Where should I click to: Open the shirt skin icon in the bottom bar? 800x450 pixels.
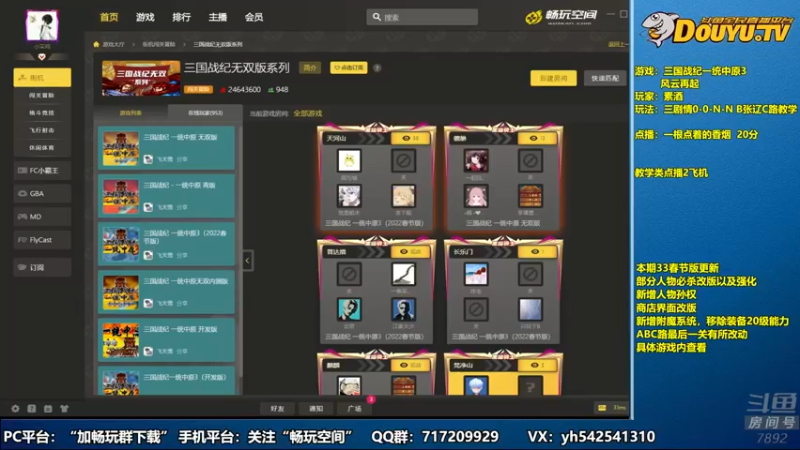click(64, 409)
